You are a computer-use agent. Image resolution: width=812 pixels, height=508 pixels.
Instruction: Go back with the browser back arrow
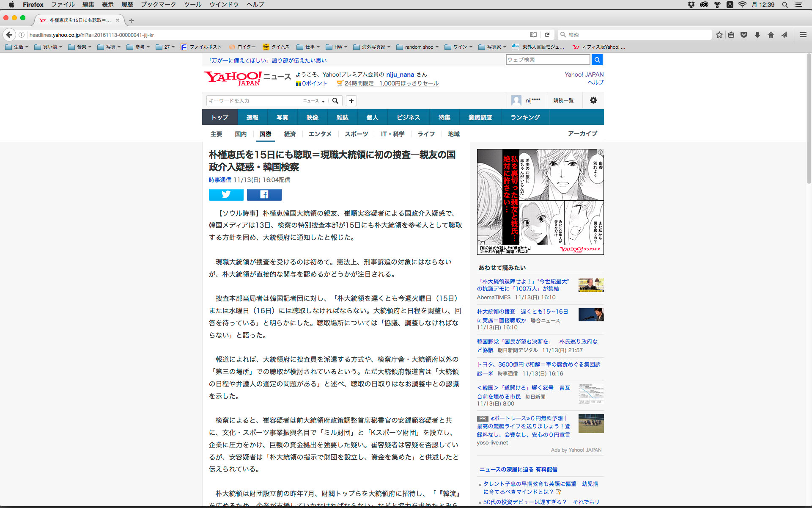pos(9,35)
